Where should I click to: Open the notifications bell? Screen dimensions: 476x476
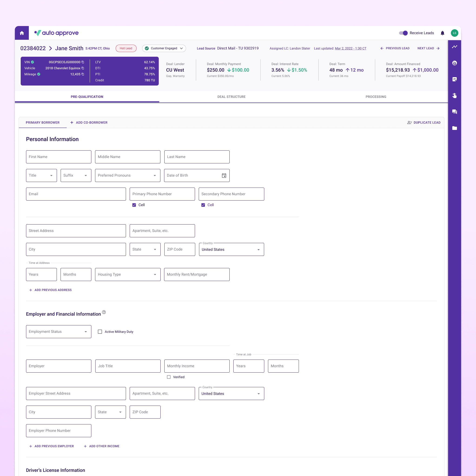point(442,33)
